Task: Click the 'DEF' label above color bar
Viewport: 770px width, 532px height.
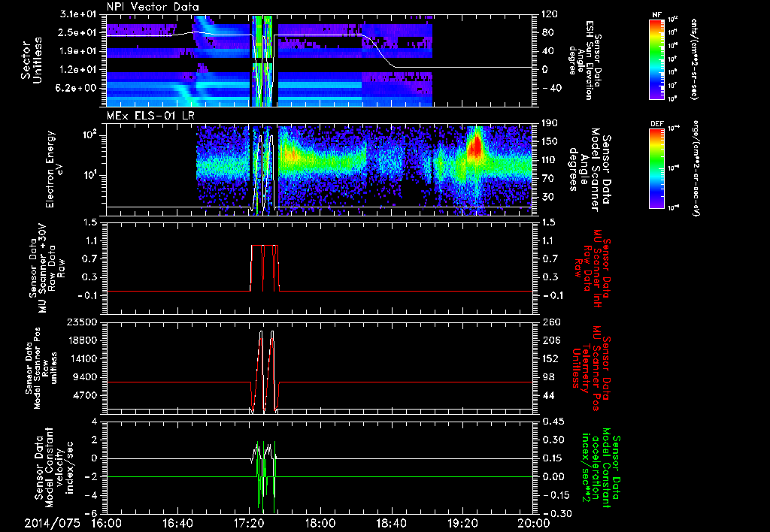Action: tap(656, 124)
